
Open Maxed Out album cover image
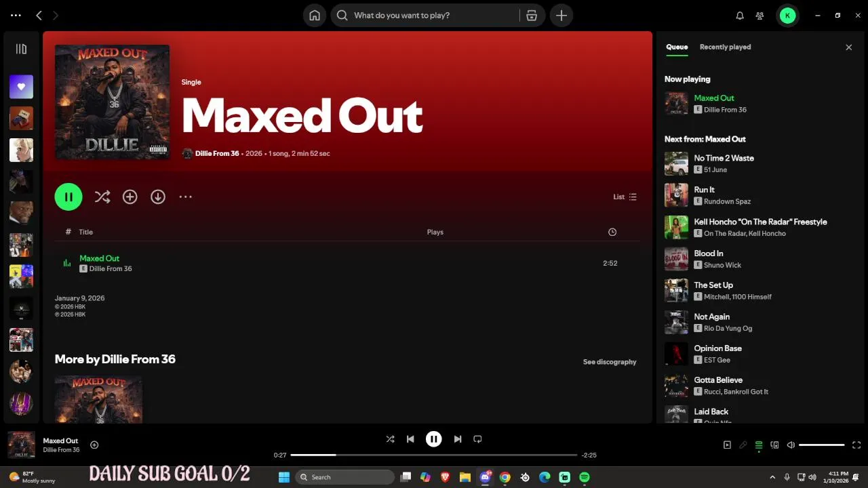point(112,102)
